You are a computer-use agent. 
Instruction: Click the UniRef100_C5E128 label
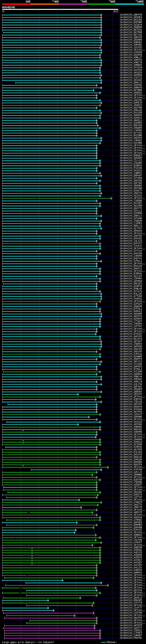point(131,402)
